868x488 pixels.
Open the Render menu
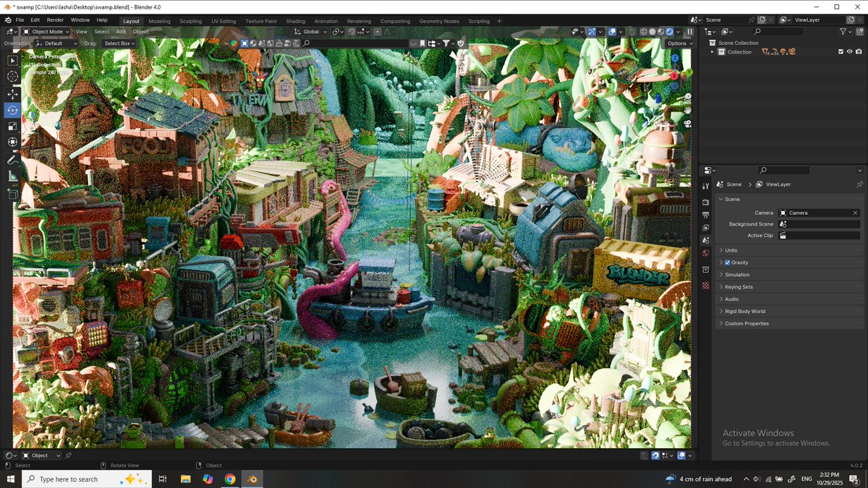click(x=55, y=20)
